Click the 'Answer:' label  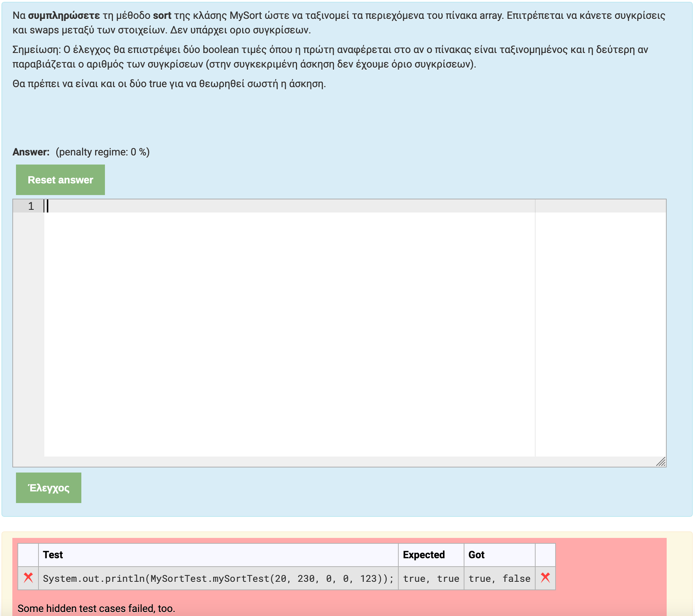coord(31,152)
